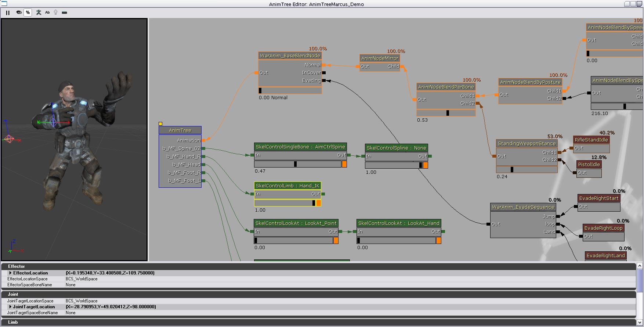Click the green skeleton figure toolbar icon
This screenshot has height=327, width=644.
(x=39, y=12)
